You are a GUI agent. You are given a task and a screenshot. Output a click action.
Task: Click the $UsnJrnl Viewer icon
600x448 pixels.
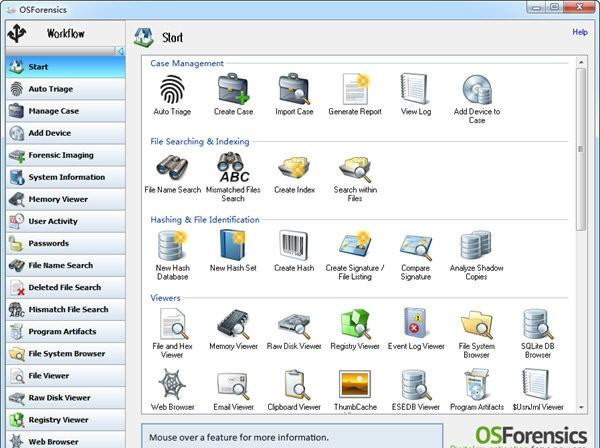(x=537, y=384)
